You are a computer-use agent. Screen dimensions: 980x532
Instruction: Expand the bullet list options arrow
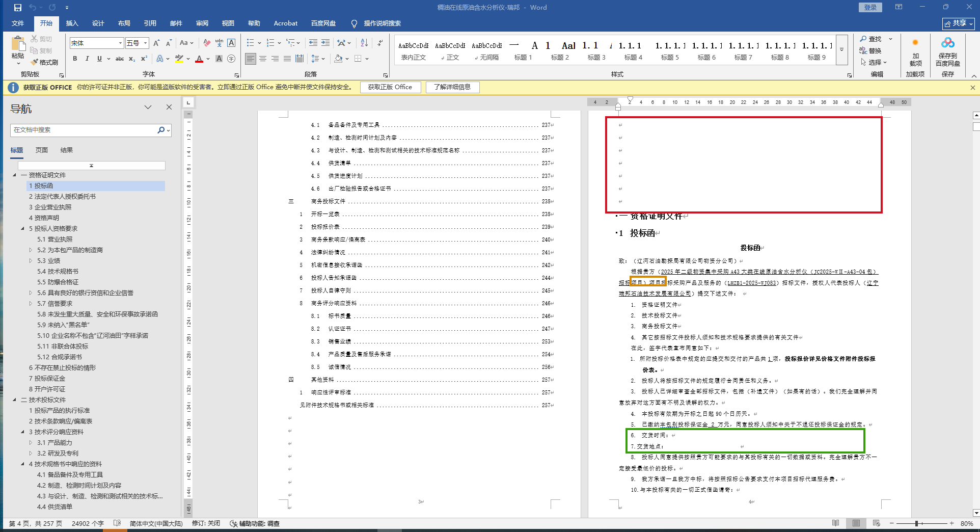pyautogui.click(x=260, y=43)
